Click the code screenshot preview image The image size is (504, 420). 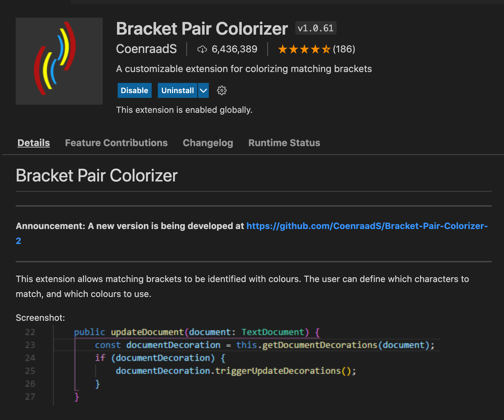[228, 365]
